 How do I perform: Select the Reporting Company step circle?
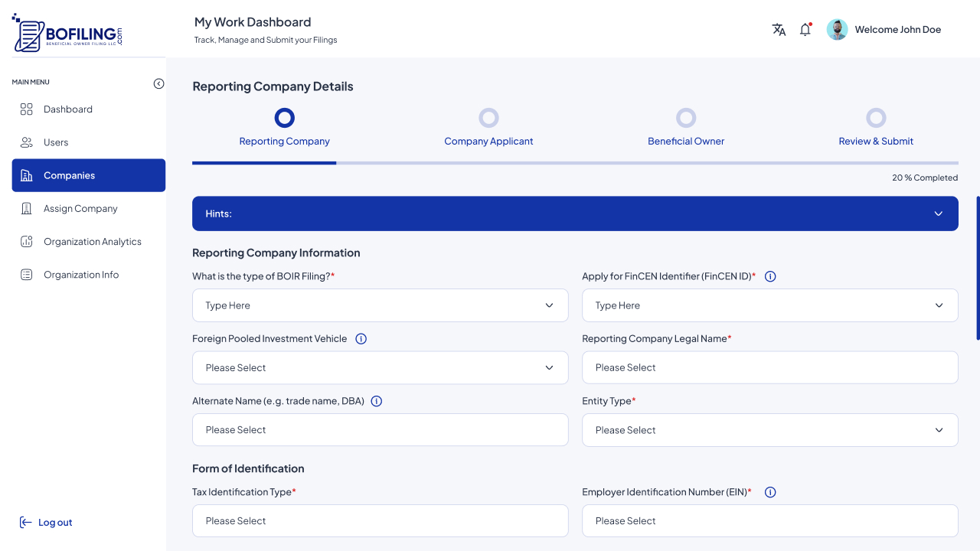tap(284, 118)
